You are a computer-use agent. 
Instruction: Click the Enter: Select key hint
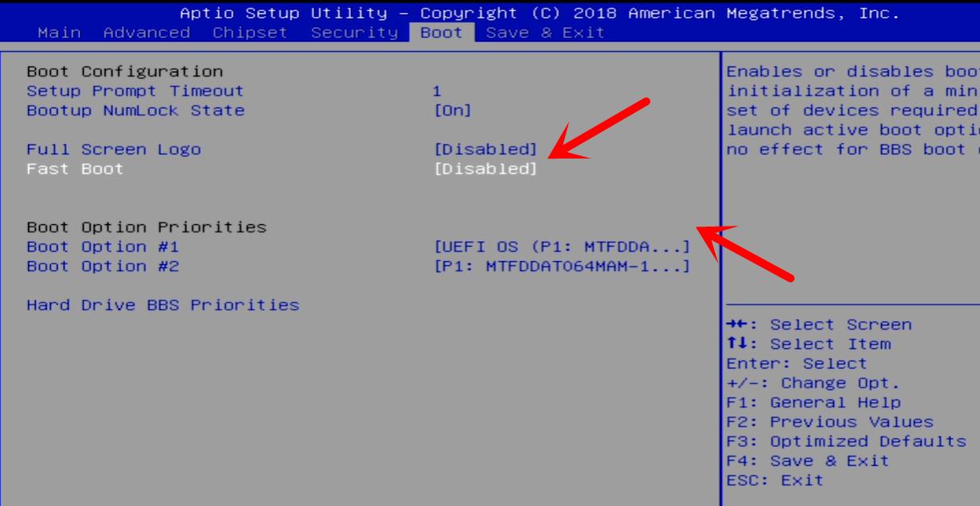coord(797,363)
